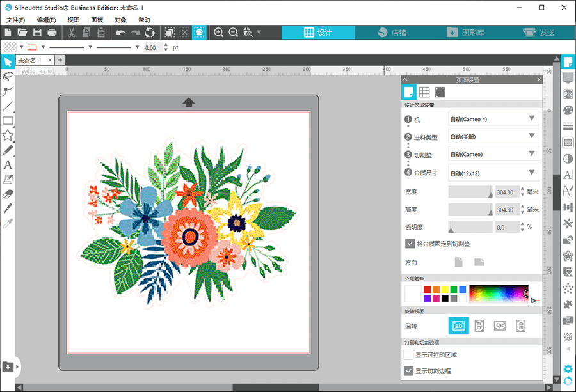Open the Text Style panel icon
The image size is (576, 392).
[568, 175]
